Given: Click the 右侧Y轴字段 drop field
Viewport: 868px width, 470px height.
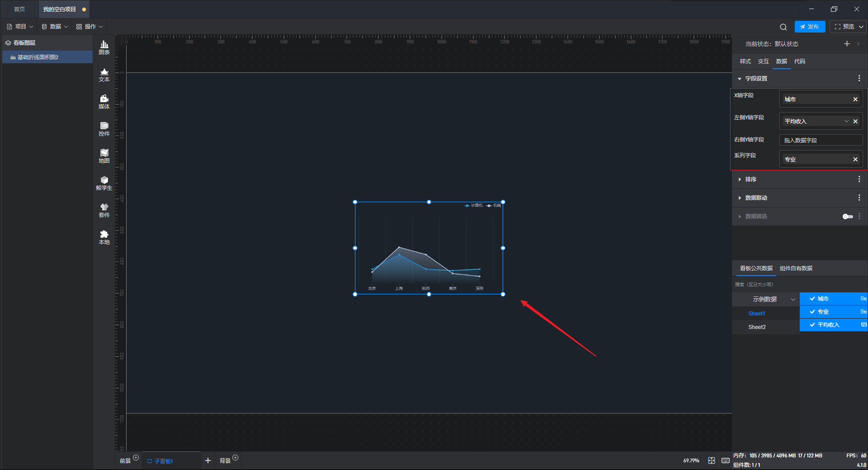Looking at the screenshot, I should tap(821, 140).
